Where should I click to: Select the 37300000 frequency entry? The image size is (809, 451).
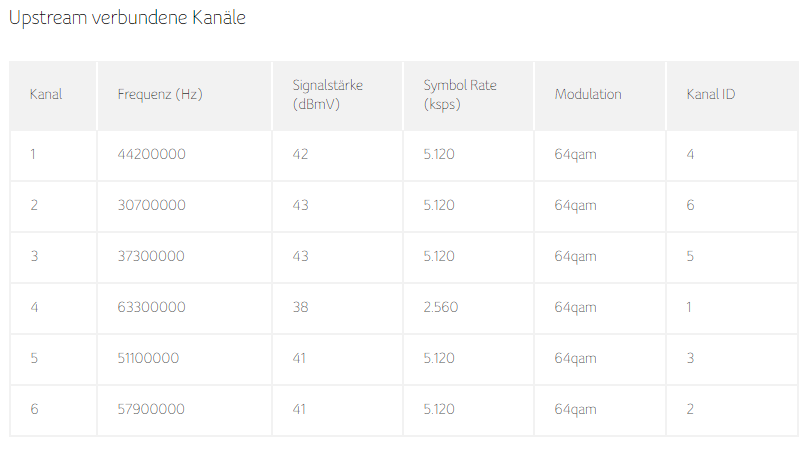coord(151,257)
